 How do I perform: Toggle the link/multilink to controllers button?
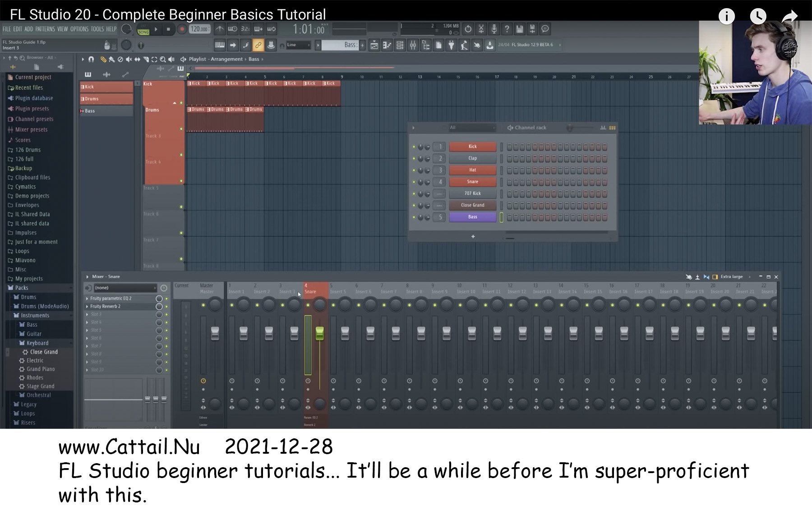click(x=258, y=45)
